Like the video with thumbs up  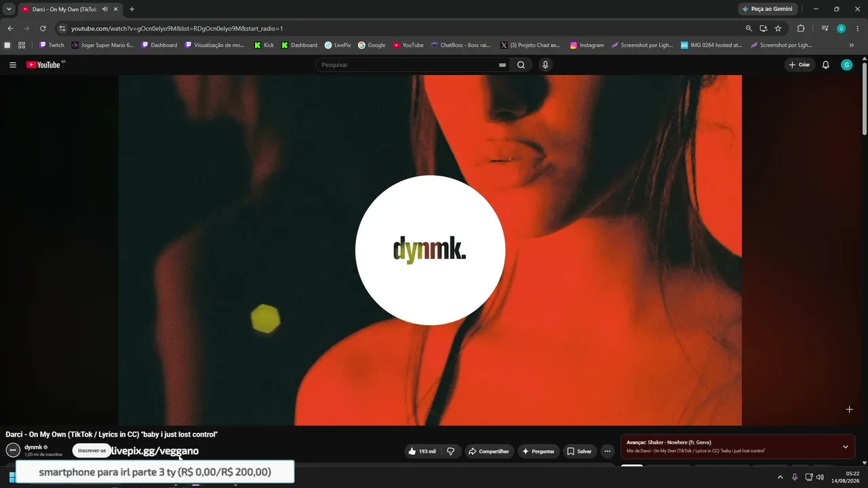pyautogui.click(x=422, y=451)
